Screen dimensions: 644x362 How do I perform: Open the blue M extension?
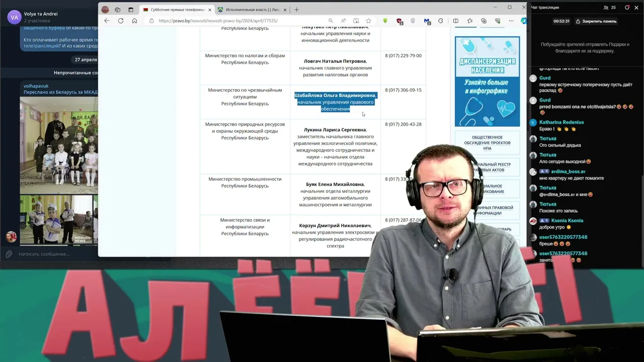(x=427, y=21)
